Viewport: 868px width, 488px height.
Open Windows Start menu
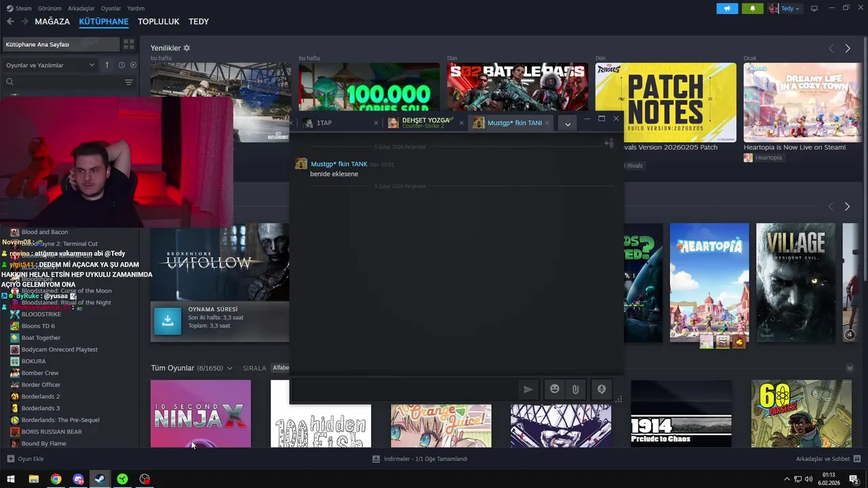click(11, 479)
